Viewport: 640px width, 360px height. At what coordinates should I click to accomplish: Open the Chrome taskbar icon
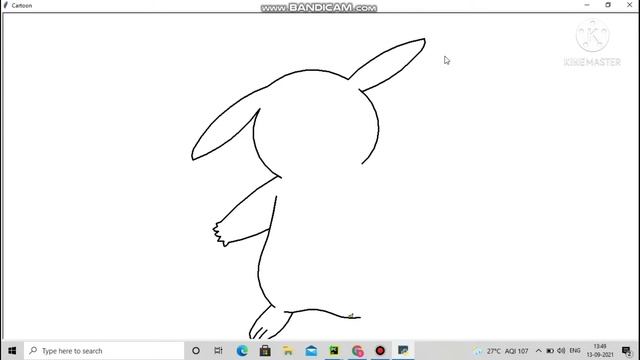(357, 351)
